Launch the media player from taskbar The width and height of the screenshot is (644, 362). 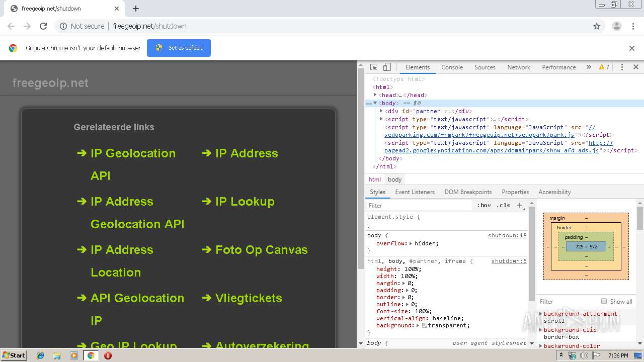point(74,355)
